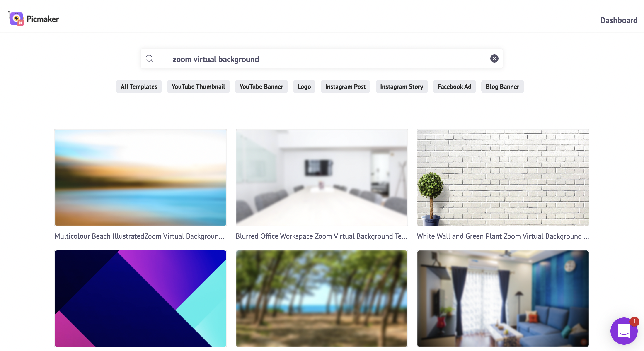Enable the Blurred Office Workspace template

pyautogui.click(x=322, y=177)
